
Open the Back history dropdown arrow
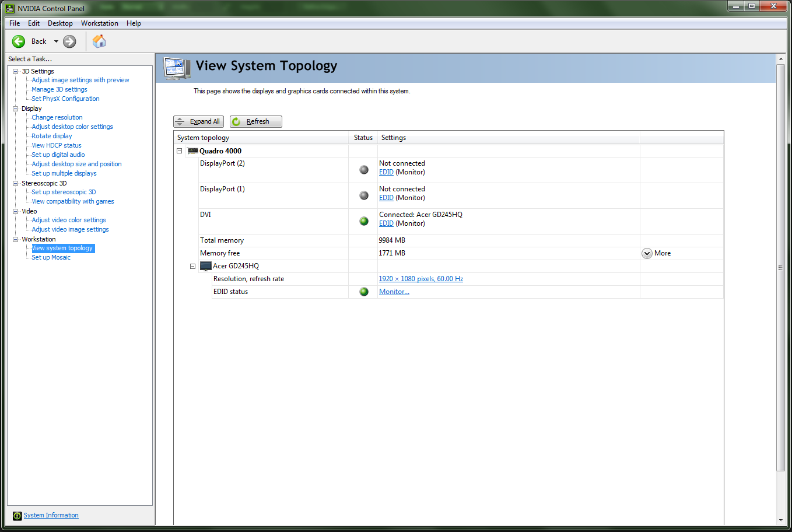click(56, 41)
